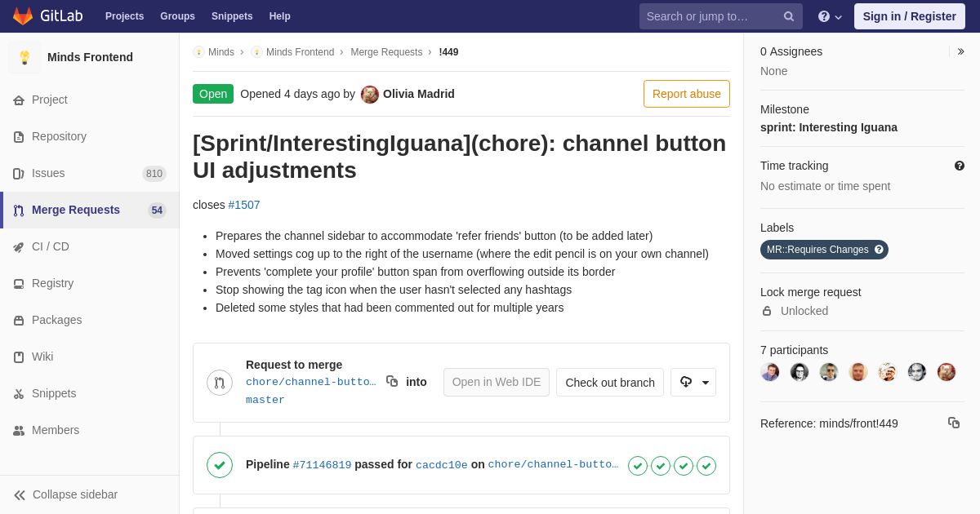The width and height of the screenshot is (980, 514).
Task: Click the fifth participant avatar
Action: (888, 372)
